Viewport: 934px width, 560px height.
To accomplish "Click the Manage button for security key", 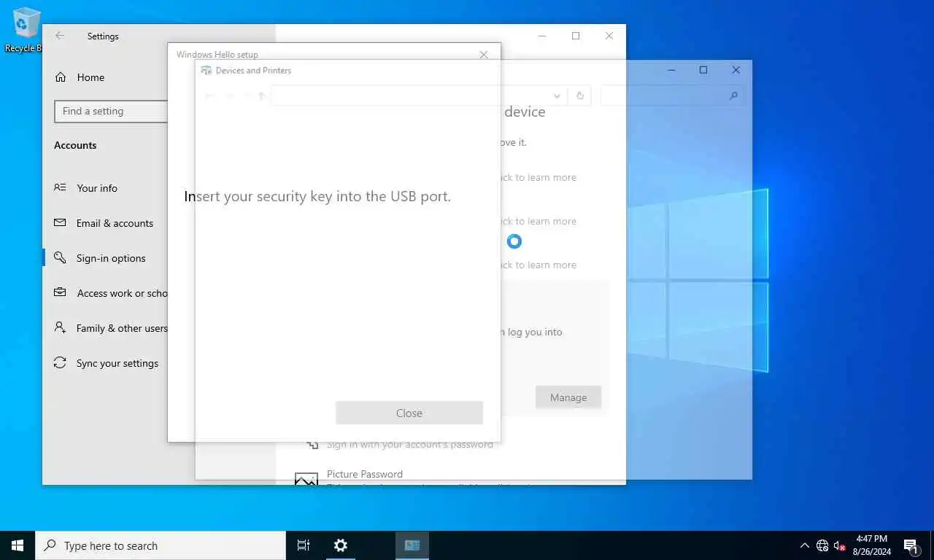I will (x=568, y=397).
